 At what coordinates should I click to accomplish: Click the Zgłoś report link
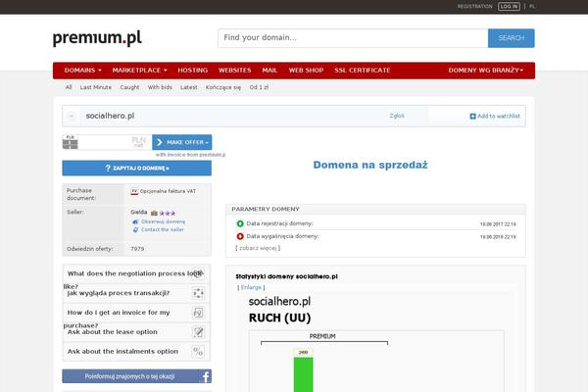pos(397,116)
